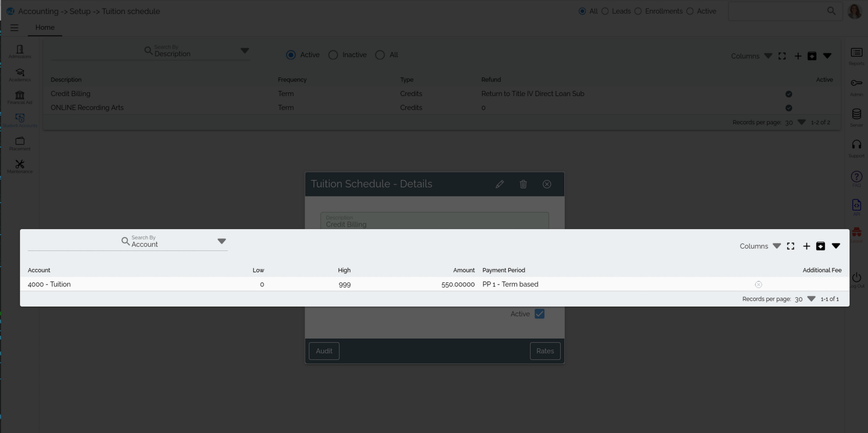The height and width of the screenshot is (433, 868).
Task: Uncheck the Active checkbox in the dialog
Action: [x=539, y=314]
